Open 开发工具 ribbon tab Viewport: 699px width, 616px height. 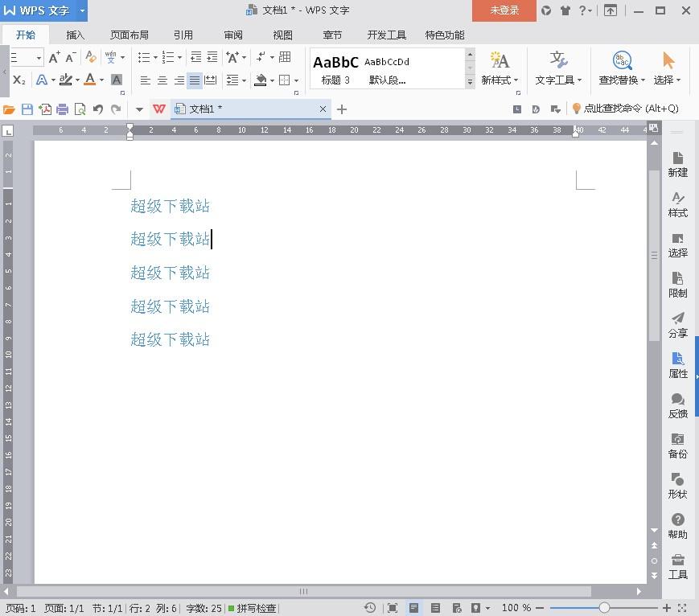pyautogui.click(x=386, y=35)
